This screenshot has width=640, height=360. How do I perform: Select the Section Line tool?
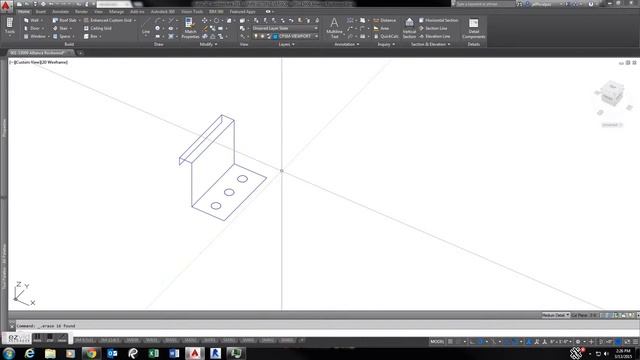click(433, 28)
